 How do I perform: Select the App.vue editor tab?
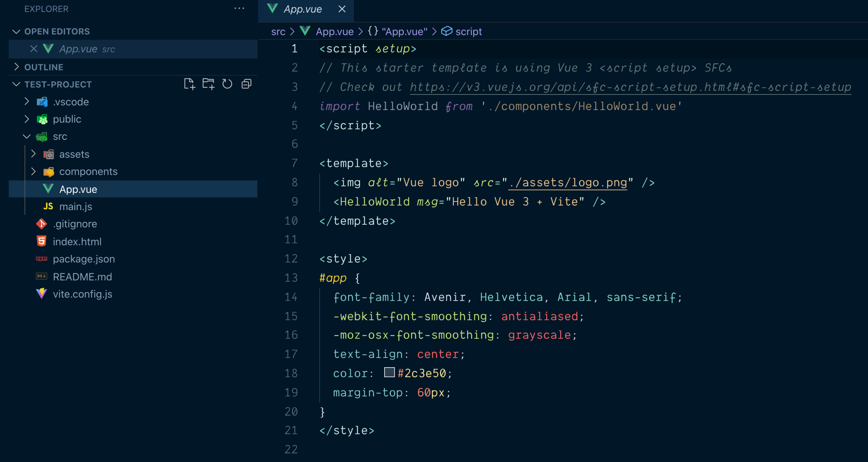pos(302,9)
